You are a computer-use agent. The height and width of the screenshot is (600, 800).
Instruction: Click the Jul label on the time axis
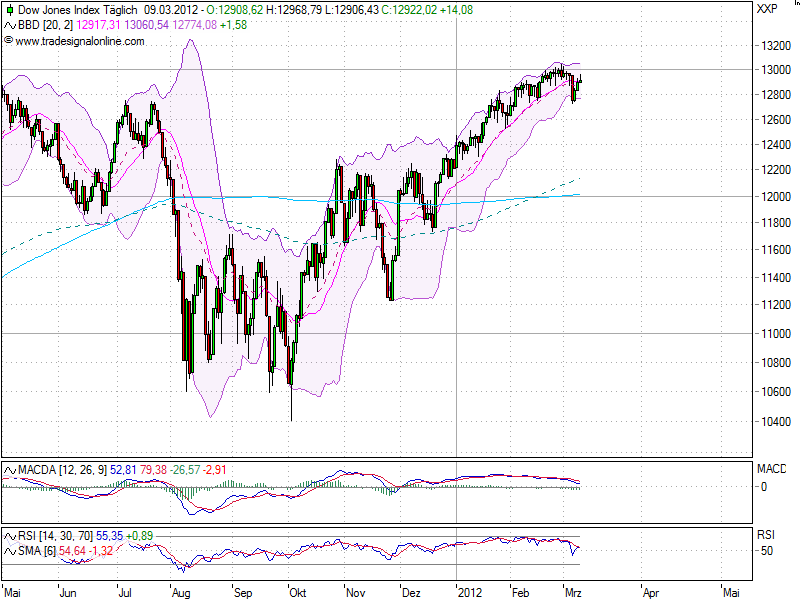pos(125,593)
